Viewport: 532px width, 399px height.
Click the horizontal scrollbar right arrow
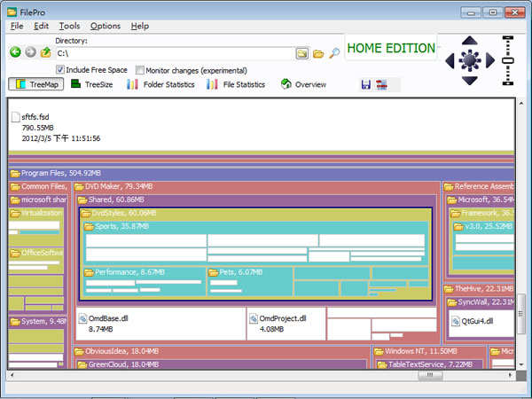[511, 375]
